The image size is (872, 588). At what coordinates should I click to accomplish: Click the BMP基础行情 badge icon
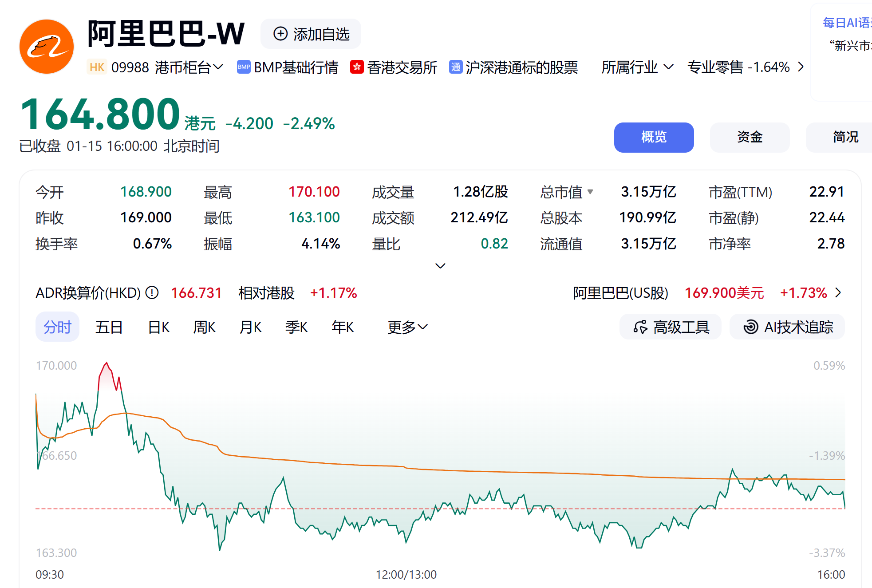243,67
